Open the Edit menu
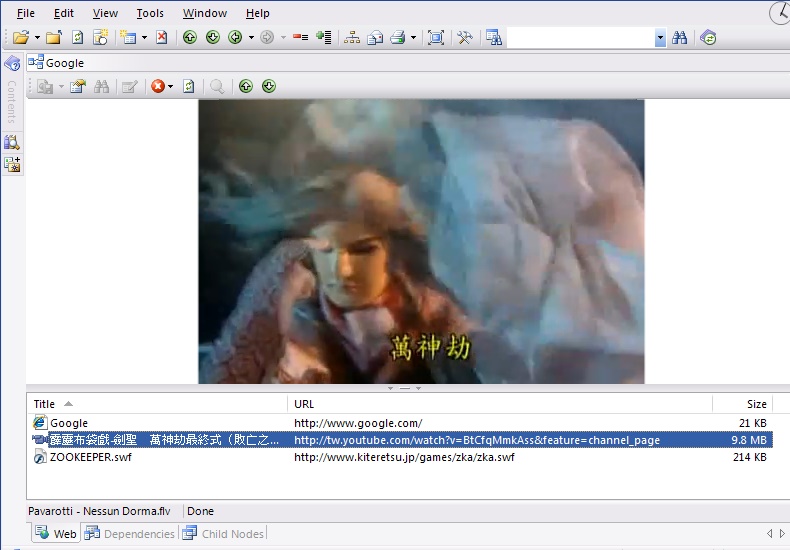This screenshot has height=550, width=790. (63, 13)
